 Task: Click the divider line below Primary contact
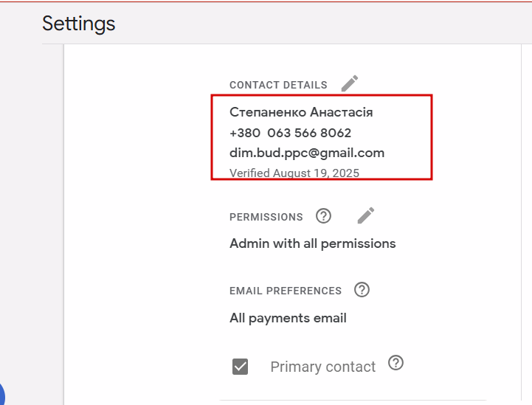[353, 401]
